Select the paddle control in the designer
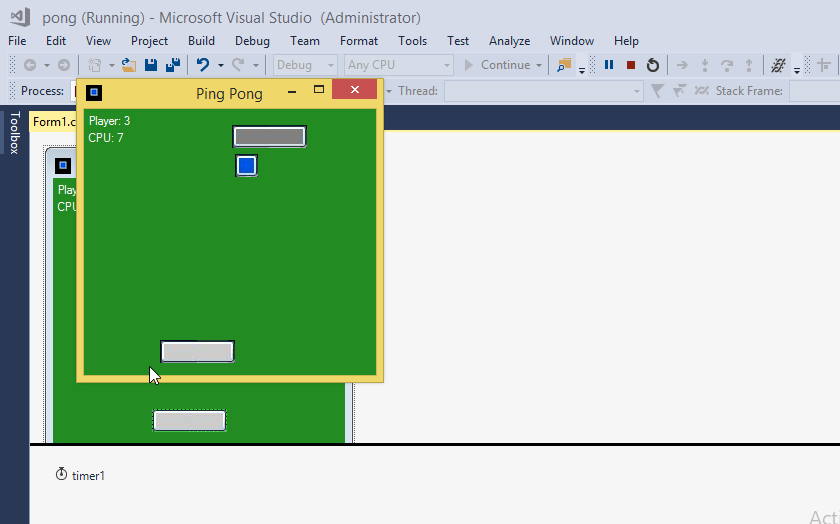 click(190, 421)
